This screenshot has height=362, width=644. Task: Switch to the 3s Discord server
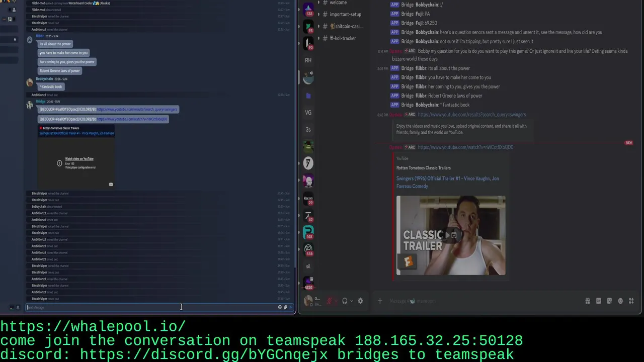[x=308, y=130]
